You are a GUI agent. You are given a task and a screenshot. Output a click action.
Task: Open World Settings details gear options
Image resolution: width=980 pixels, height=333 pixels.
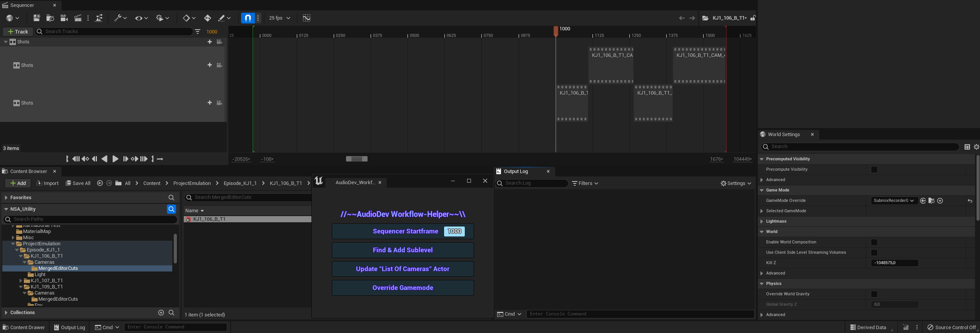click(x=976, y=147)
